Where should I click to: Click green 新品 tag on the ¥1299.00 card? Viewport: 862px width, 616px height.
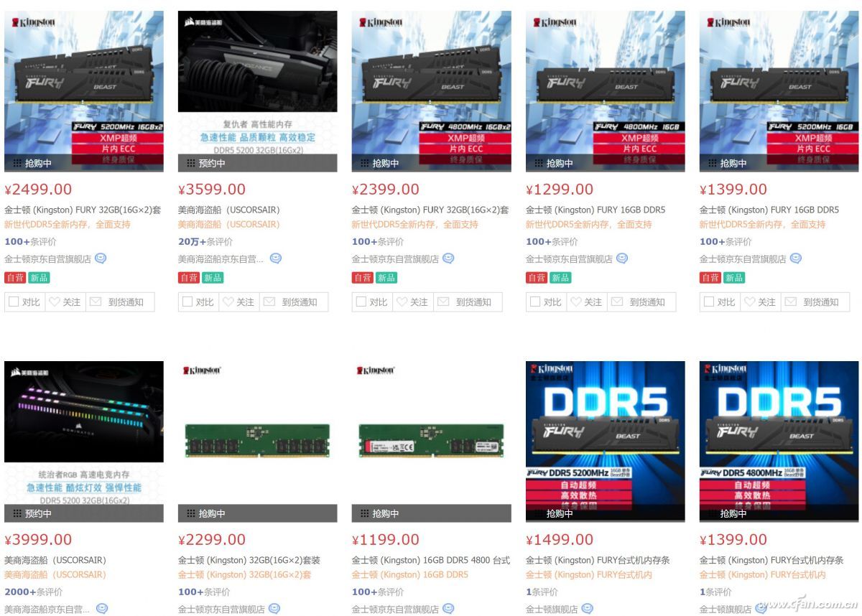click(x=560, y=278)
